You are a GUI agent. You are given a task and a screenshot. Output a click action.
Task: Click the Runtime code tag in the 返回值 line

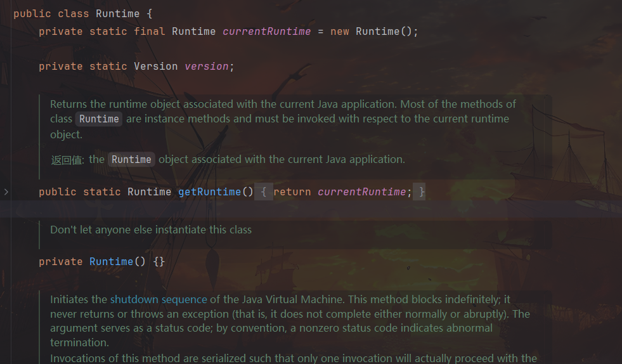[x=131, y=160]
